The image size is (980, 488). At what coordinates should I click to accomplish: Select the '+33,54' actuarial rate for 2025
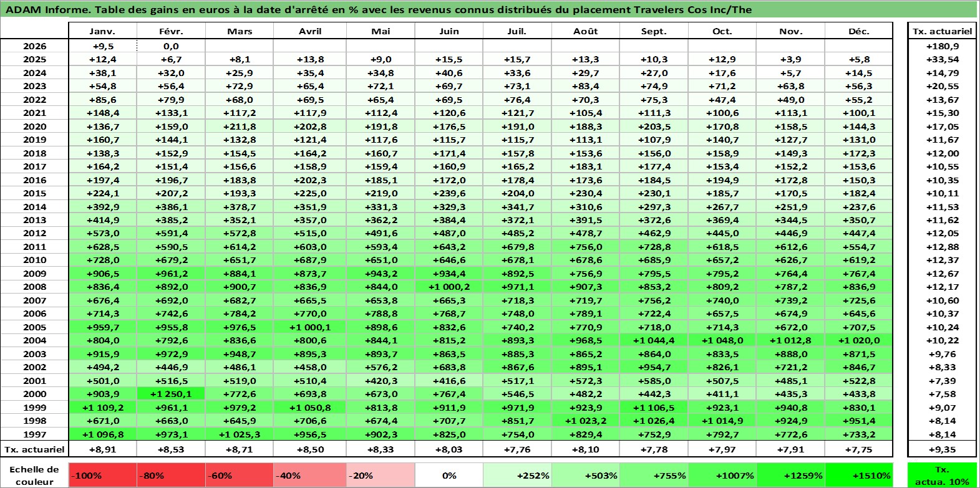[x=942, y=59]
